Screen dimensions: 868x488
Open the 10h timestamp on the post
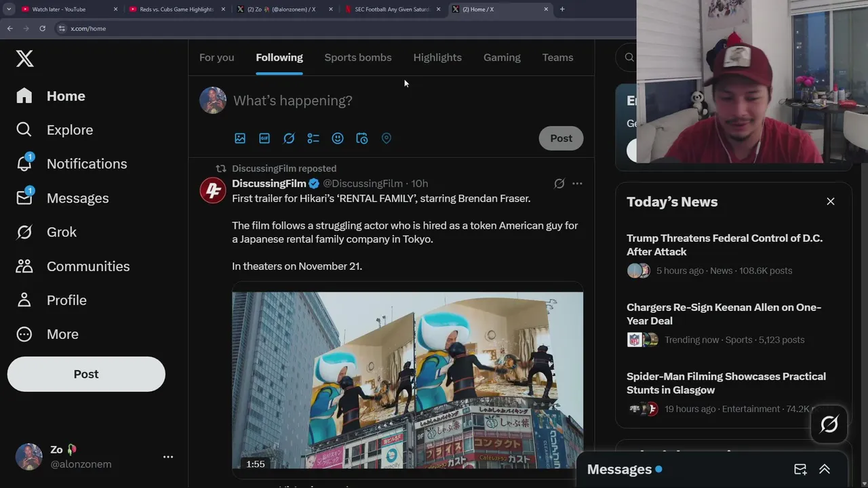point(420,184)
